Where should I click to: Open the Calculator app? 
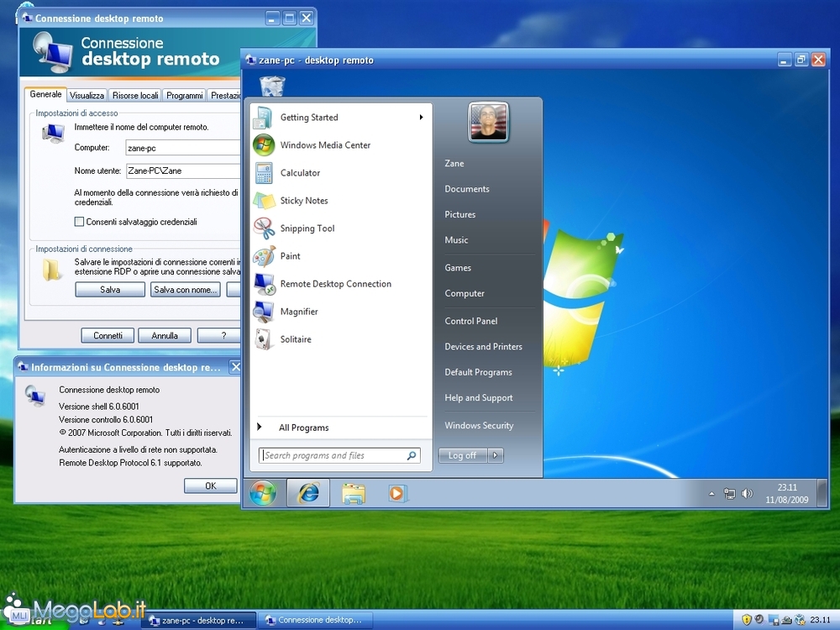(x=340, y=173)
